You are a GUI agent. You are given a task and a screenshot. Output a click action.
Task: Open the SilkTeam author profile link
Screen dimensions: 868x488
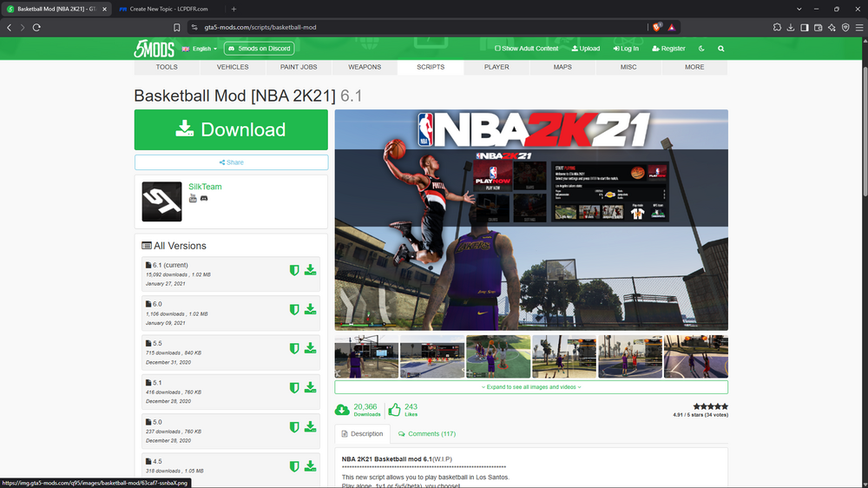pos(205,187)
